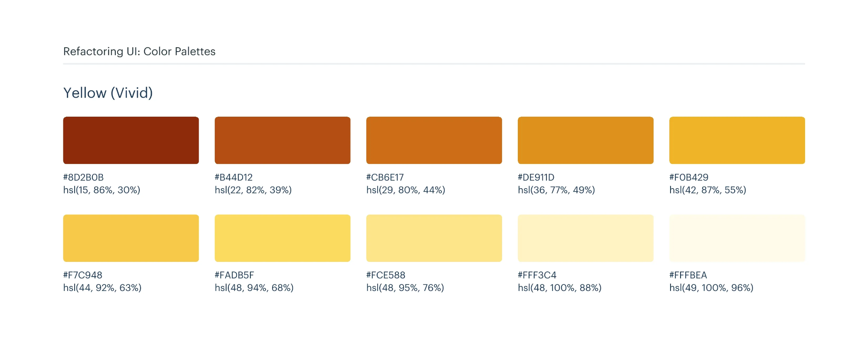Click the hsl(49, 100%, 96%) label
The image size is (868, 343).
point(711,288)
